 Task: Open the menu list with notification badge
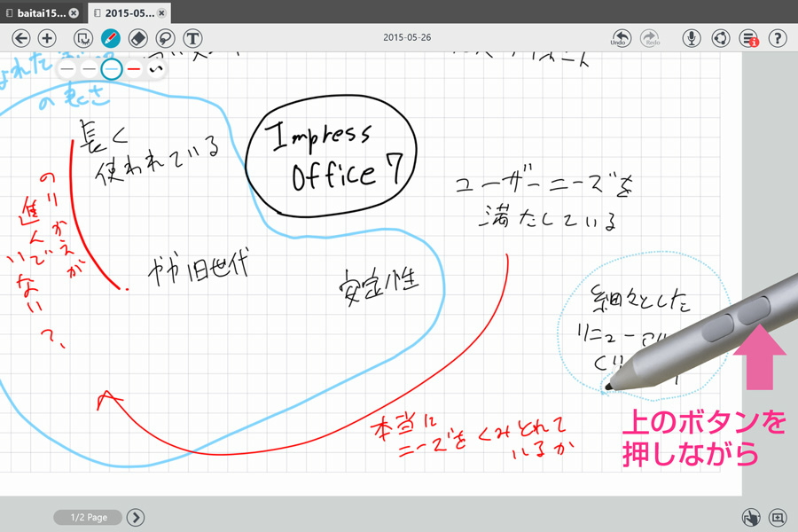click(749, 38)
